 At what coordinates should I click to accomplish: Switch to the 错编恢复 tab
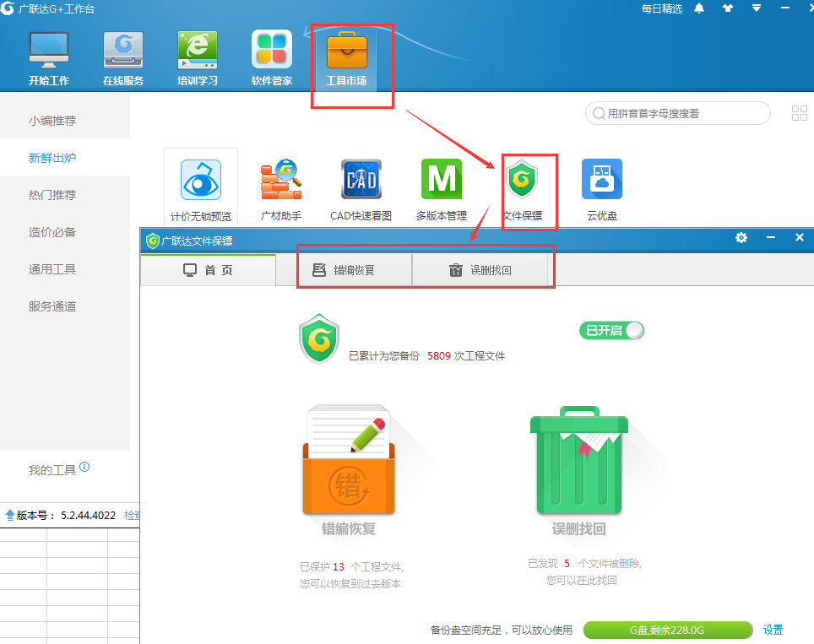344,270
